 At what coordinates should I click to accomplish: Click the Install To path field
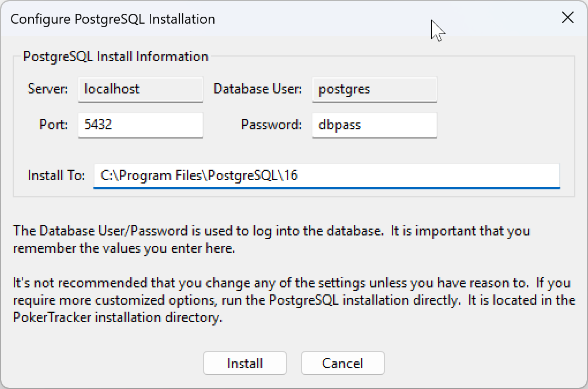pos(327,175)
